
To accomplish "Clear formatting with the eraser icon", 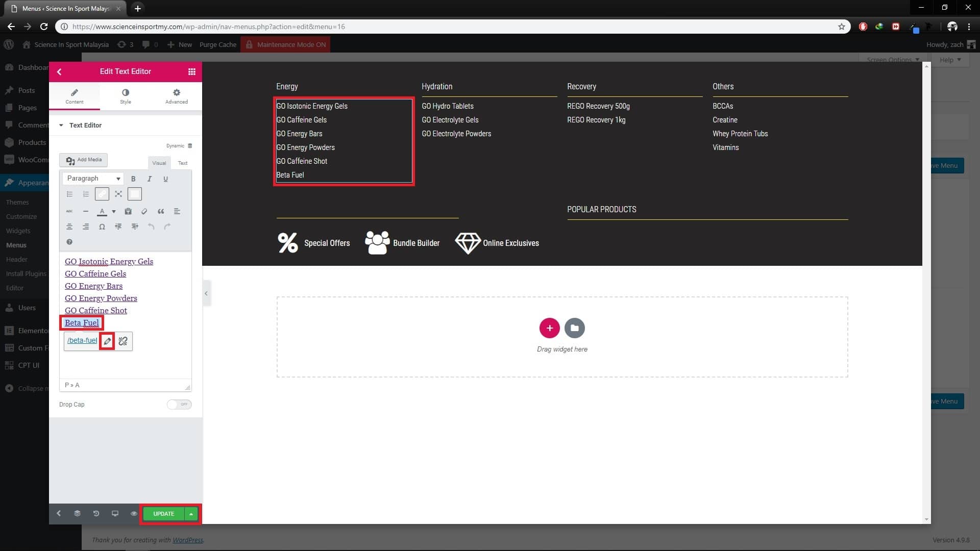I will tap(144, 211).
